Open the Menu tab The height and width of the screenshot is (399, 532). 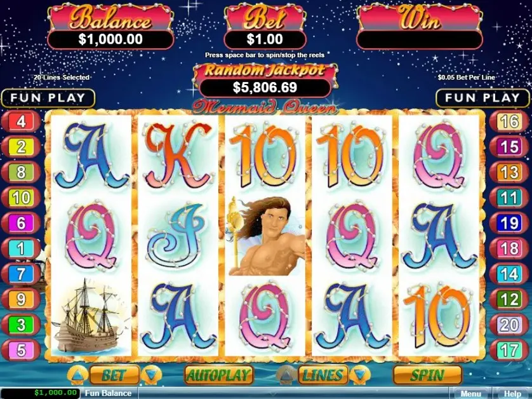click(x=471, y=393)
